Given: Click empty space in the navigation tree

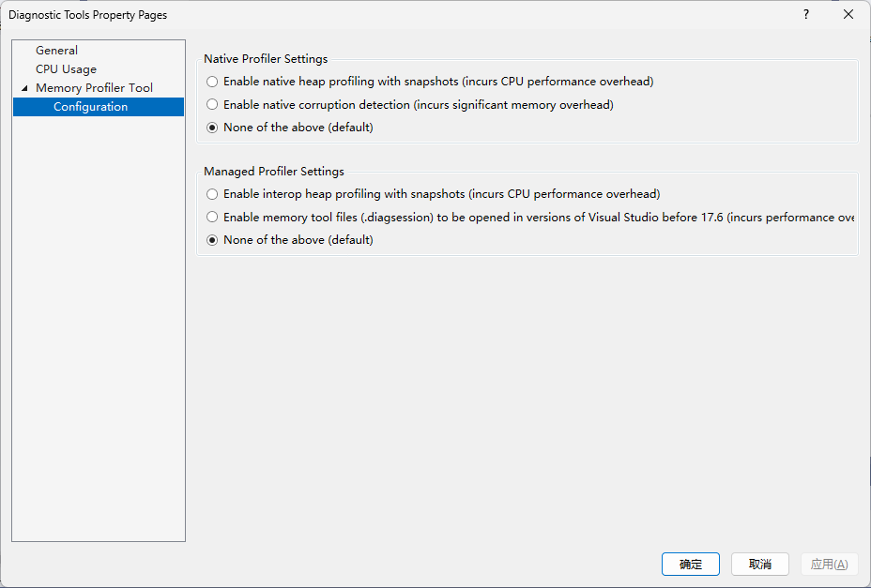Looking at the screenshot, I should click(x=99, y=328).
